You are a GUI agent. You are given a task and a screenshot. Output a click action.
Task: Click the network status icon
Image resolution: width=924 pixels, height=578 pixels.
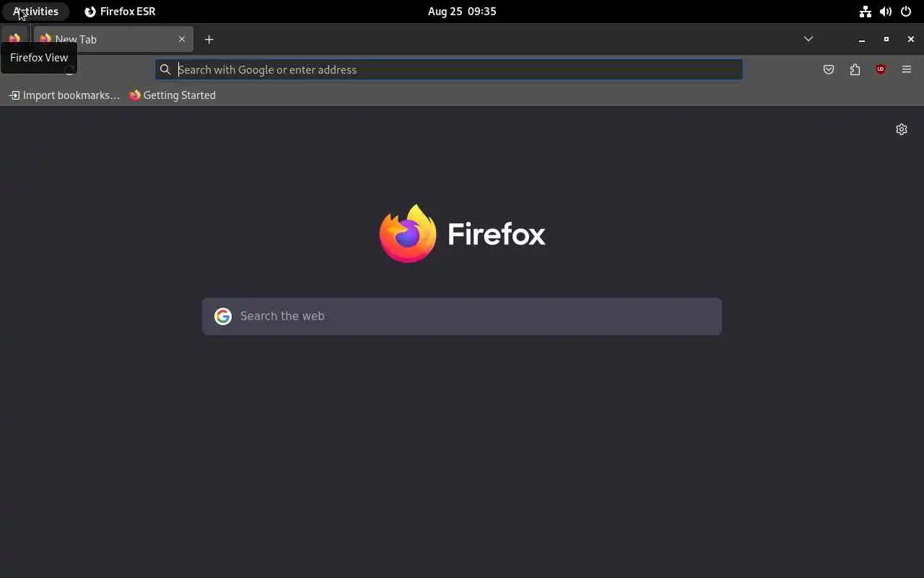(x=865, y=12)
